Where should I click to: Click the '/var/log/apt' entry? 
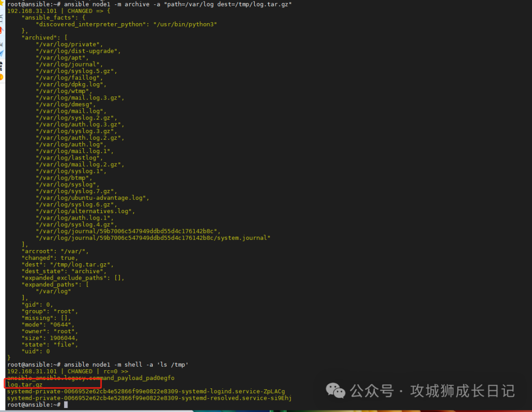62,58
